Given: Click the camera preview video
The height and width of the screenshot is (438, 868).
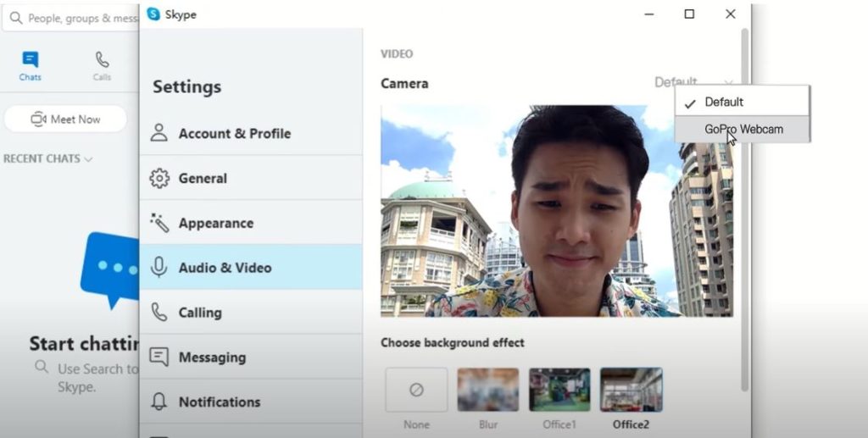Looking at the screenshot, I should tap(557, 211).
